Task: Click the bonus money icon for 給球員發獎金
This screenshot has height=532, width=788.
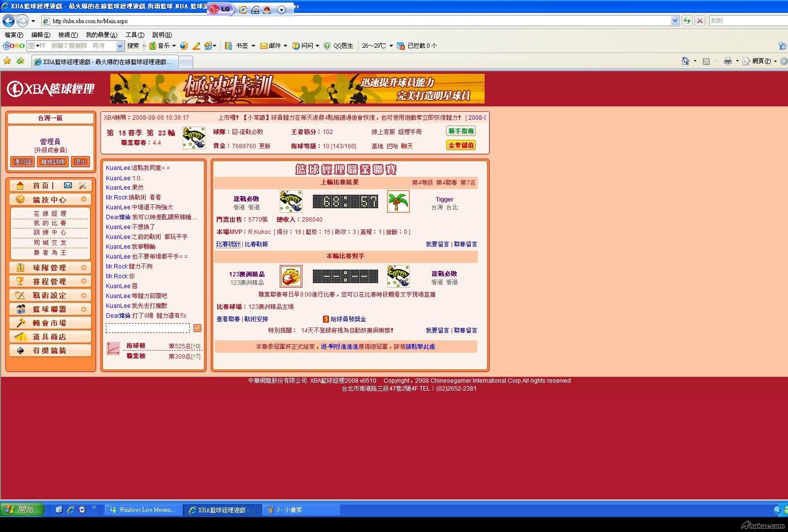Action: click(x=326, y=319)
